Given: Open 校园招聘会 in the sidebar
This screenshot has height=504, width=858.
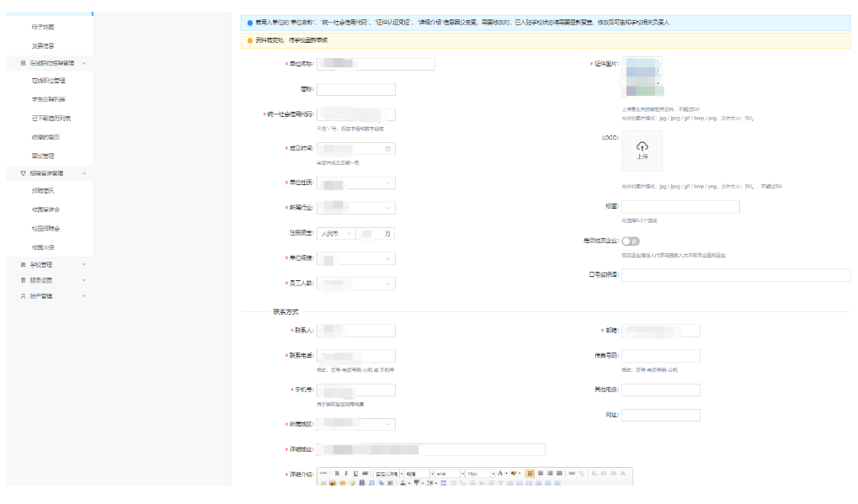Looking at the screenshot, I should tap(45, 229).
